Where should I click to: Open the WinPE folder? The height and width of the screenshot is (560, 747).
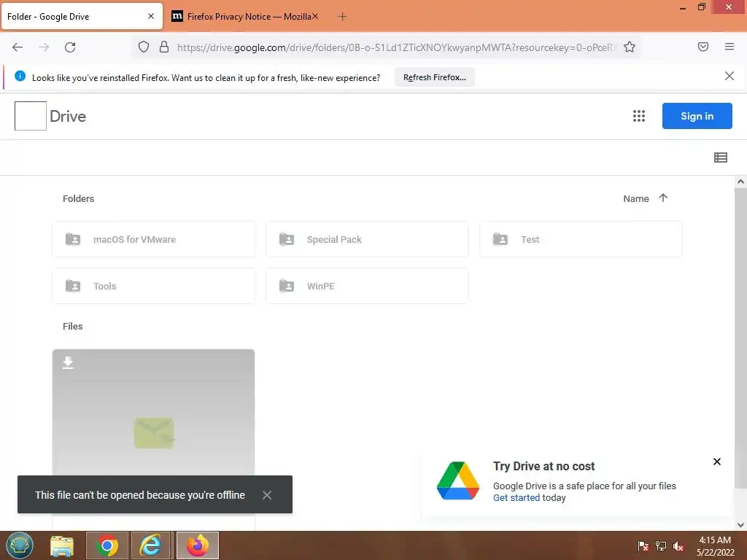(367, 286)
